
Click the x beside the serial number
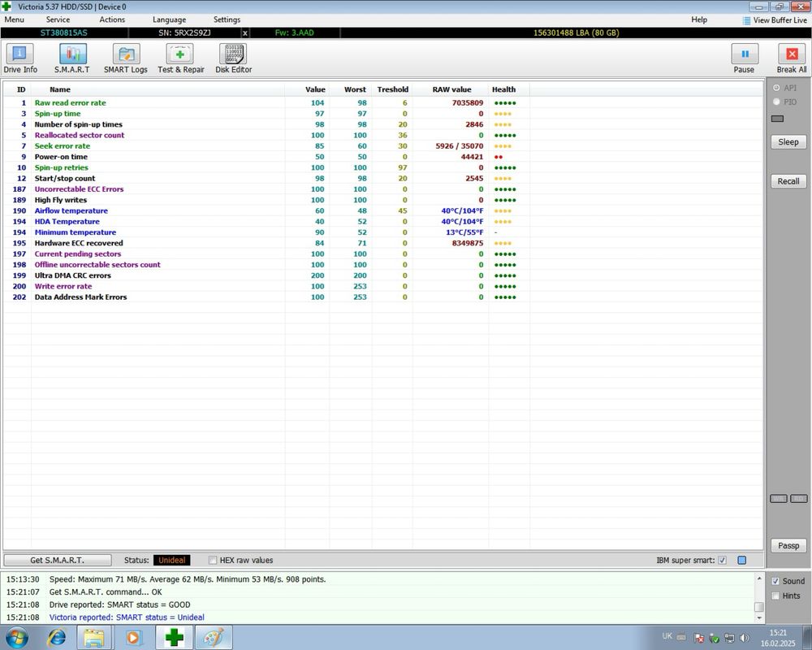[x=245, y=33]
